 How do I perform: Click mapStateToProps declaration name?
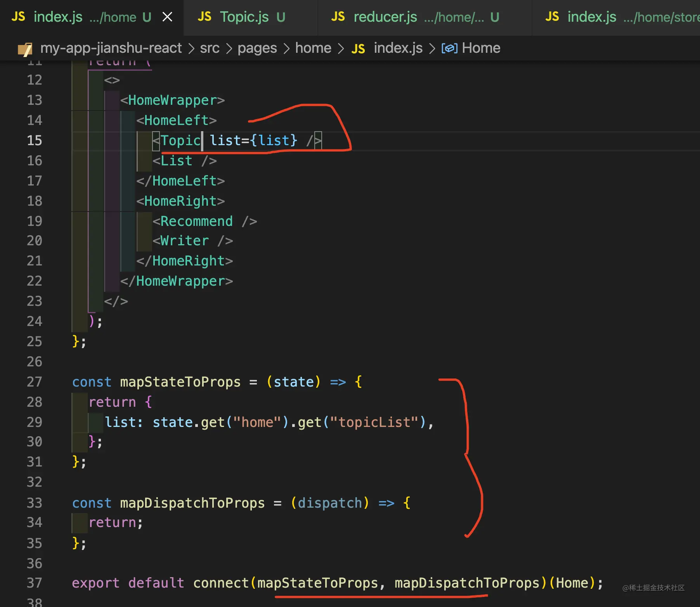(x=180, y=382)
